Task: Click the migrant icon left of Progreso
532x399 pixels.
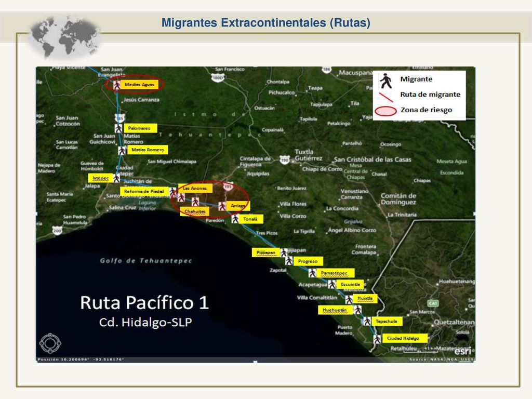Action: pyautogui.click(x=289, y=261)
